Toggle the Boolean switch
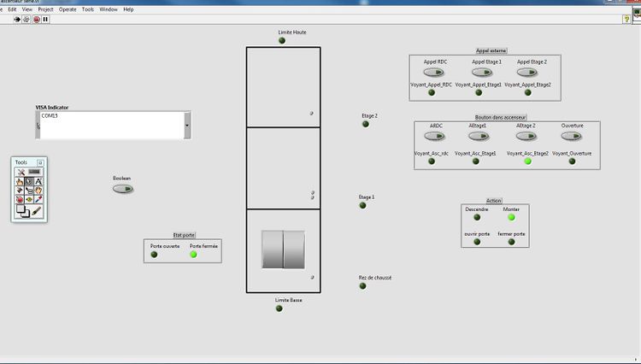The image size is (641, 364). 122,189
